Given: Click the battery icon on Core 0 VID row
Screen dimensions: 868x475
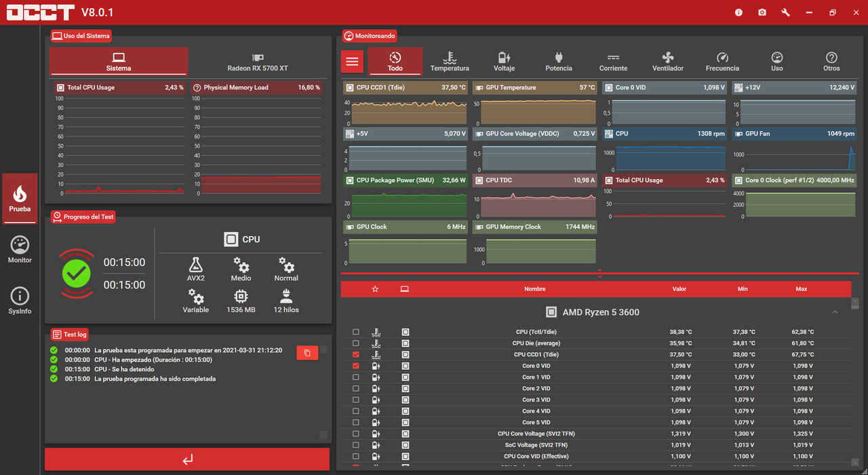Looking at the screenshot, I should pyautogui.click(x=376, y=366).
